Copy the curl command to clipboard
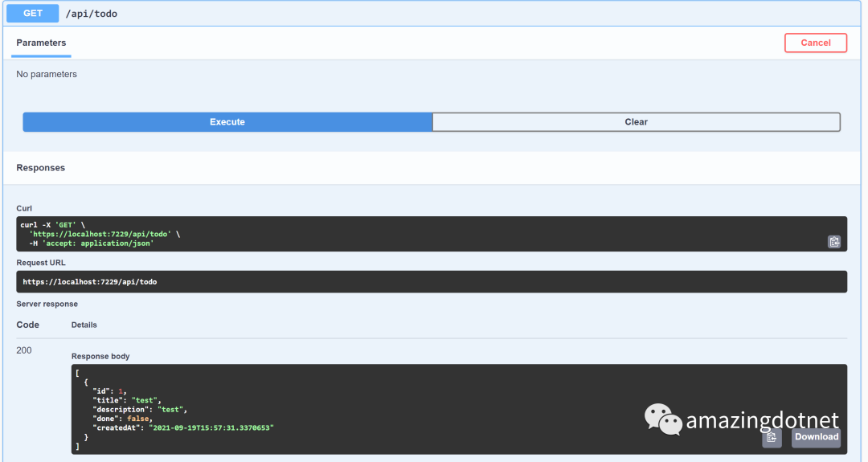This screenshot has height=462, width=868. tap(833, 242)
